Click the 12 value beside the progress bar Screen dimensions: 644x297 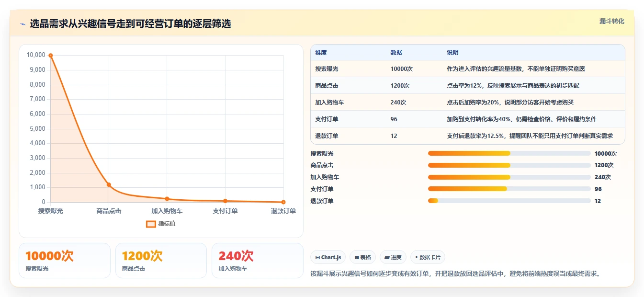tap(598, 201)
